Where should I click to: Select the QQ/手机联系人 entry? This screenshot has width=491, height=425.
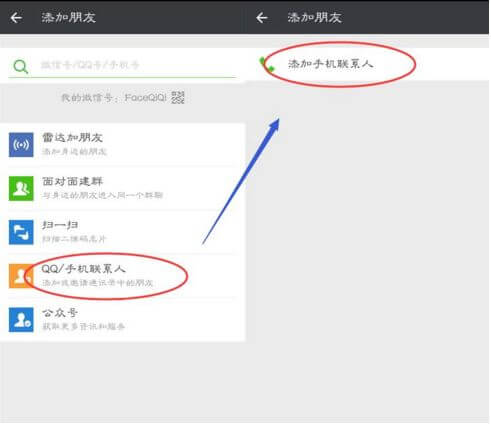point(123,276)
